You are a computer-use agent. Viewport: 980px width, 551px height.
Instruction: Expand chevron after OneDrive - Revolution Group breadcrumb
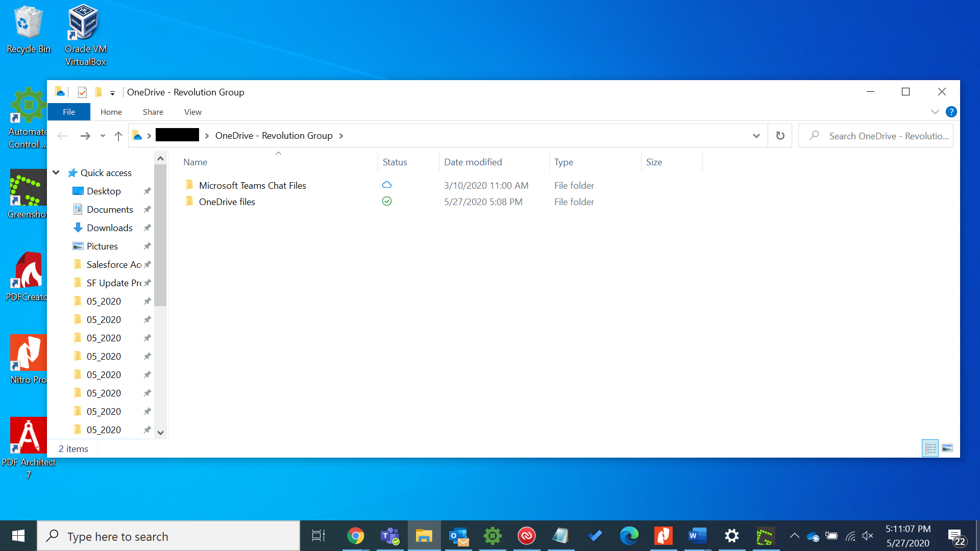click(341, 136)
